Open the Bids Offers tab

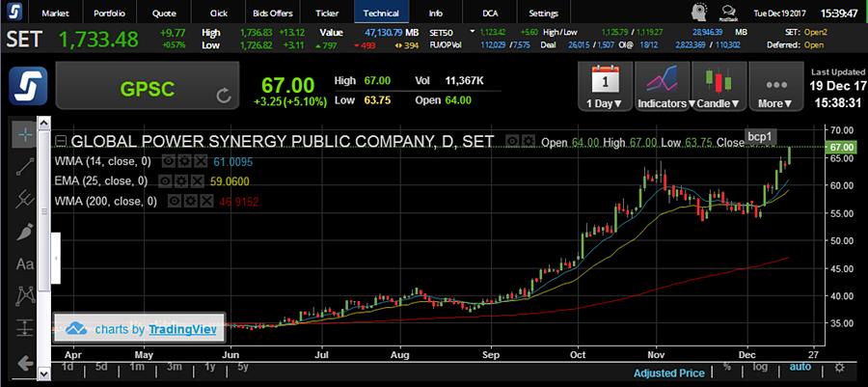[272, 13]
